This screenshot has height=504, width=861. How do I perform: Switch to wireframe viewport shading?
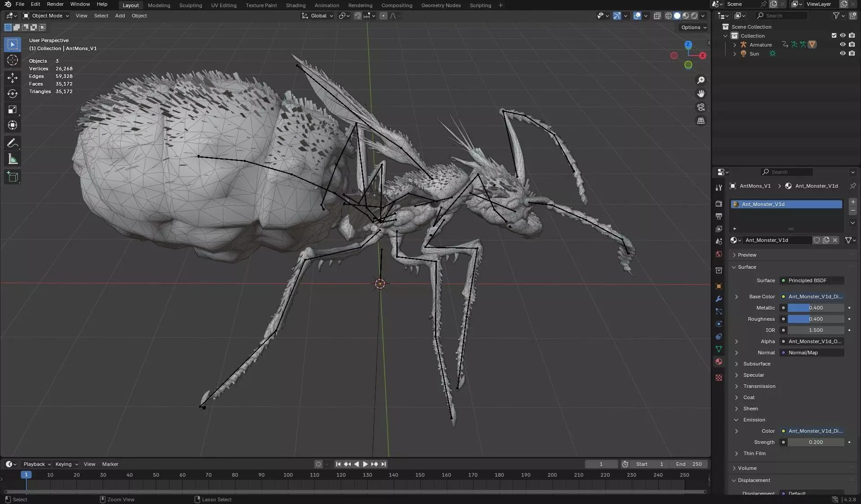669,16
